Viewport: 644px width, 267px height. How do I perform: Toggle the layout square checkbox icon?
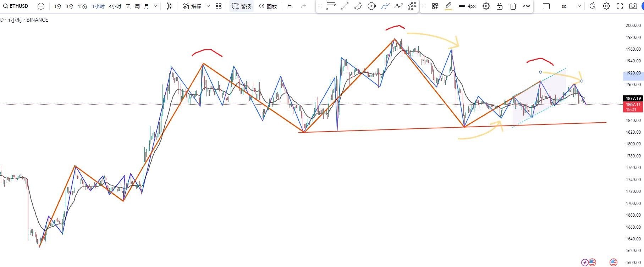point(546,6)
